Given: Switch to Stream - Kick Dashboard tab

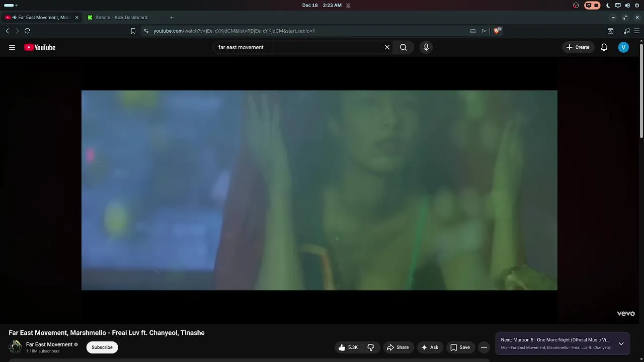Looking at the screenshot, I should pyautogui.click(x=121, y=17).
